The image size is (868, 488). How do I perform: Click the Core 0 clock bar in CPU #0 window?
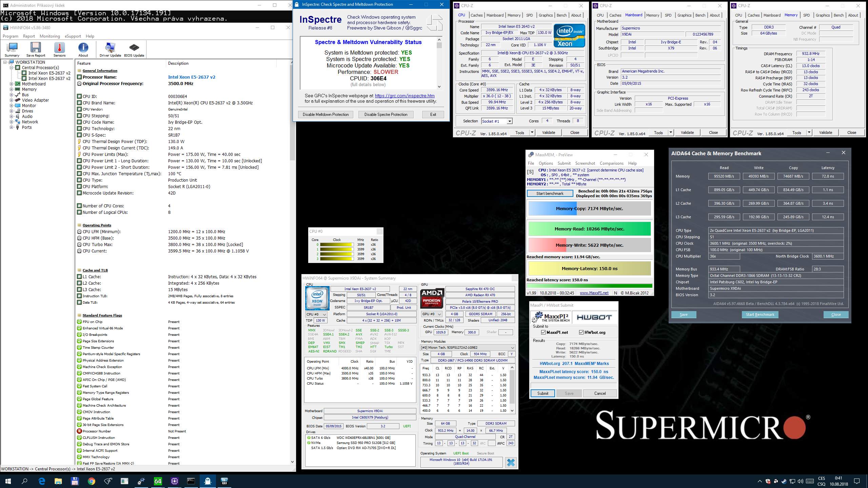[337, 245]
